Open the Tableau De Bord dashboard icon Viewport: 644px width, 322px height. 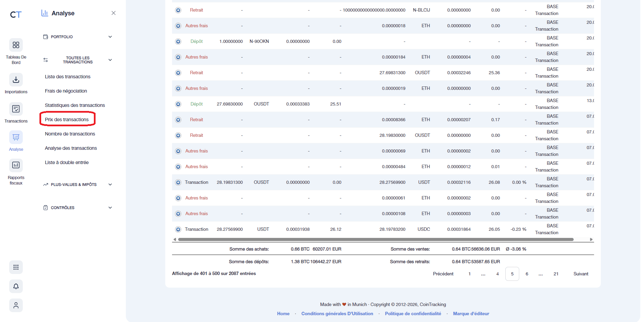pos(16,45)
